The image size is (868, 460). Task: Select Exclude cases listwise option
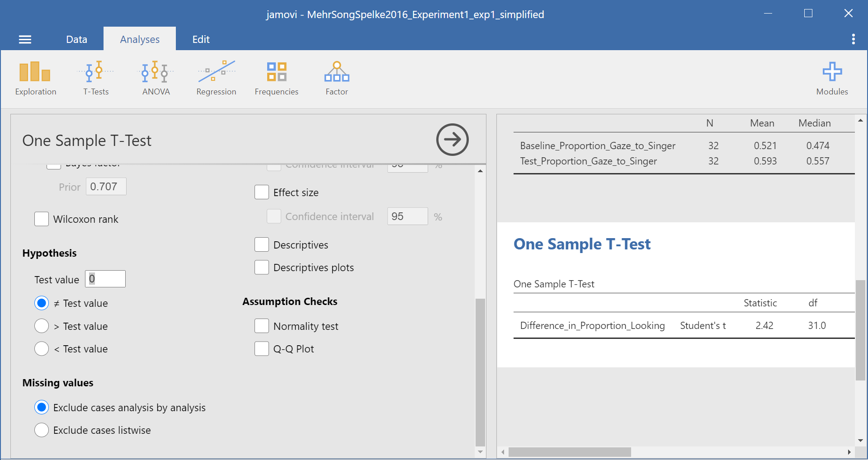[42, 430]
